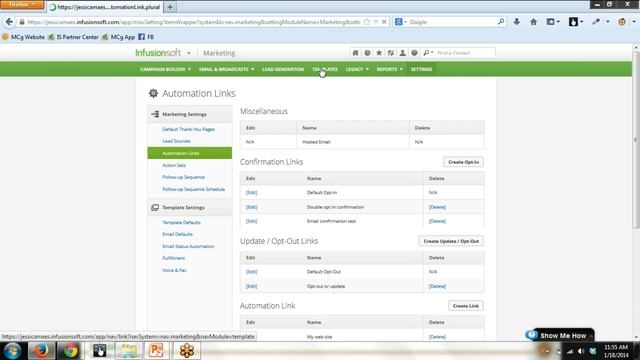Screen dimensions: 640x360
Task: Click the recent items clock icon
Action: [367, 53]
